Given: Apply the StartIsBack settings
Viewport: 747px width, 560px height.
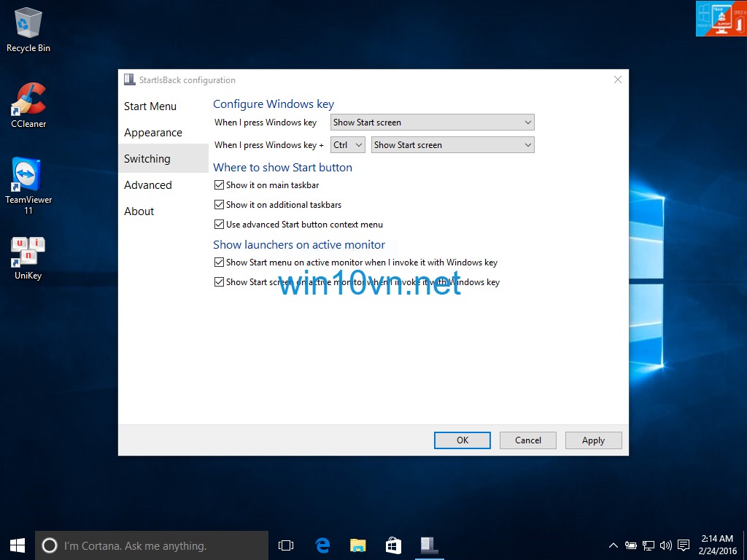Looking at the screenshot, I should [593, 440].
